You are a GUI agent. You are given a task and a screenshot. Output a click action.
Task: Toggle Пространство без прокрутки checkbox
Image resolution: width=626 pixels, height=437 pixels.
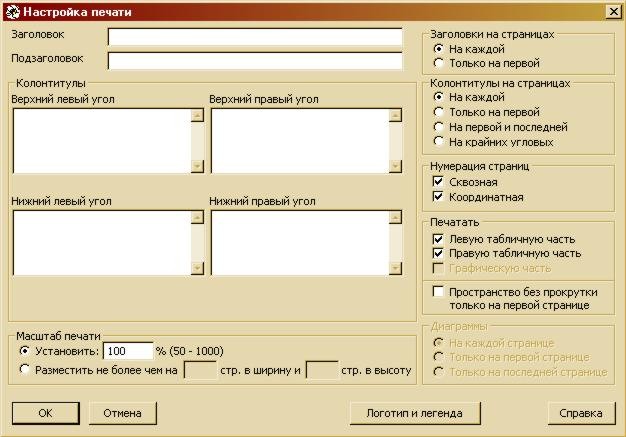click(x=438, y=292)
